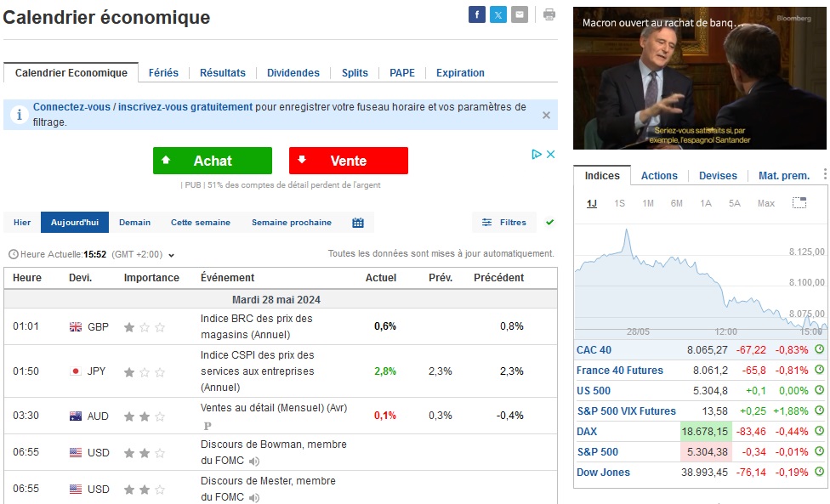Set chart range to 5A

point(734,203)
